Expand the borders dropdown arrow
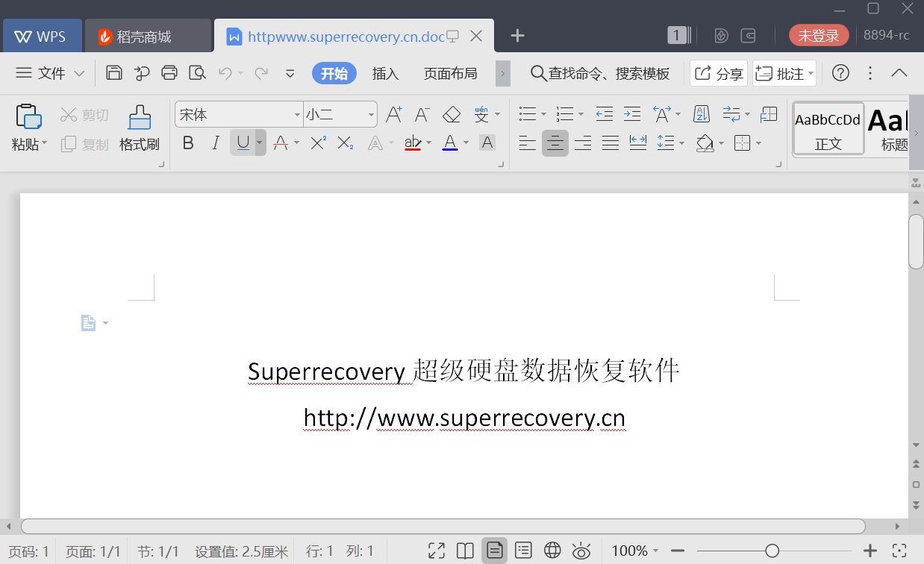The height and width of the screenshot is (564, 924). pyautogui.click(x=759, y=142)
